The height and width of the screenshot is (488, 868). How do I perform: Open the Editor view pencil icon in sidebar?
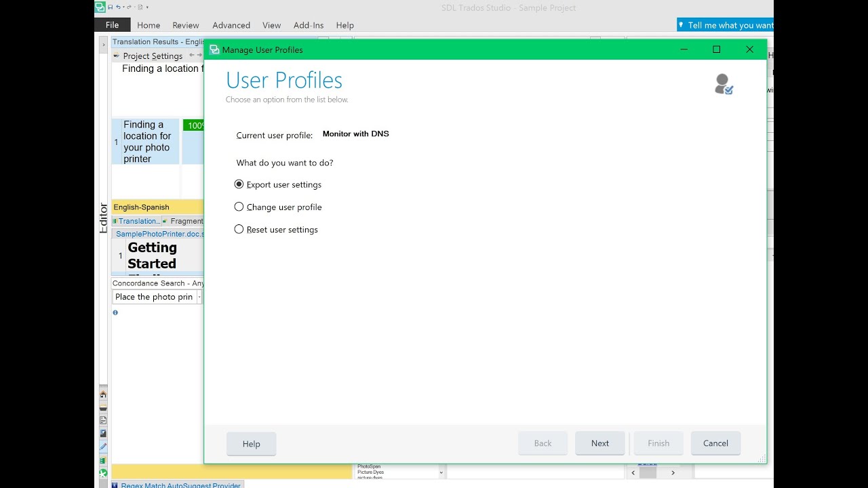(x=103, y=447)
